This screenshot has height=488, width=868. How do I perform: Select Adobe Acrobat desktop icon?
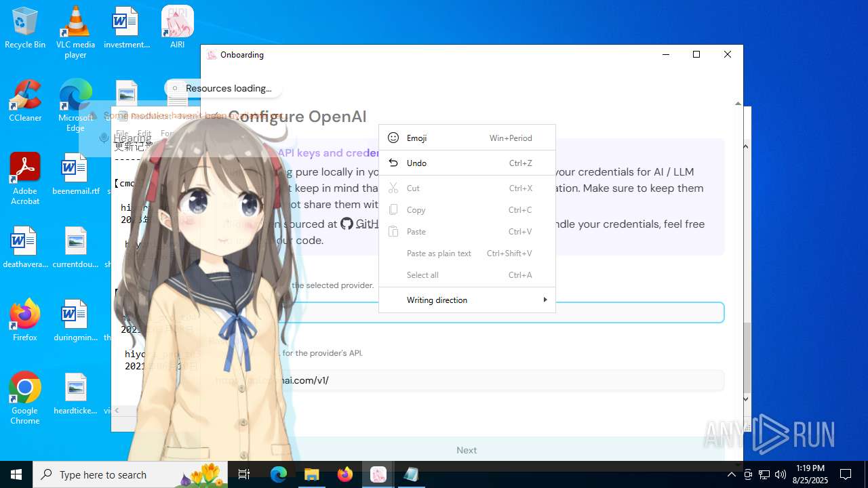pos(25,179)
